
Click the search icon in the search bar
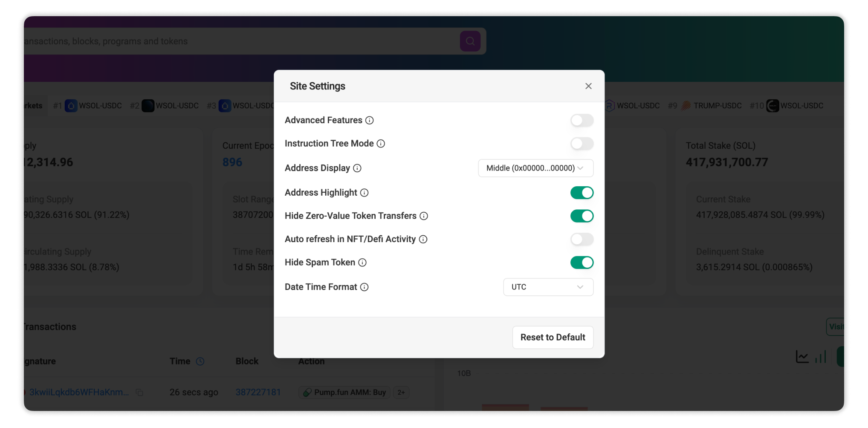pyautogui.click(x=470, y=41)
